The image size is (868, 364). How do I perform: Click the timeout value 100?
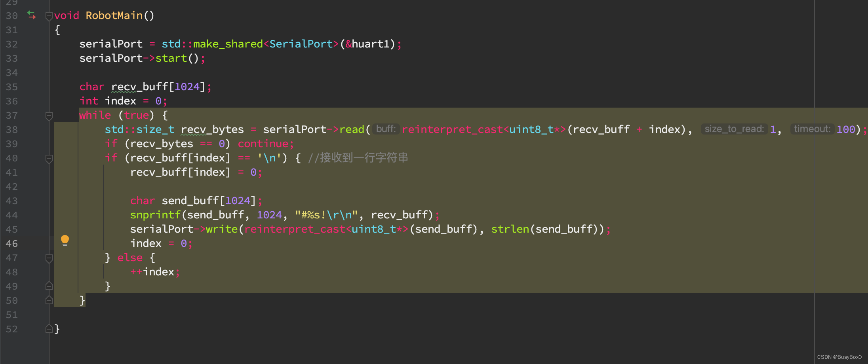[846, 129]
